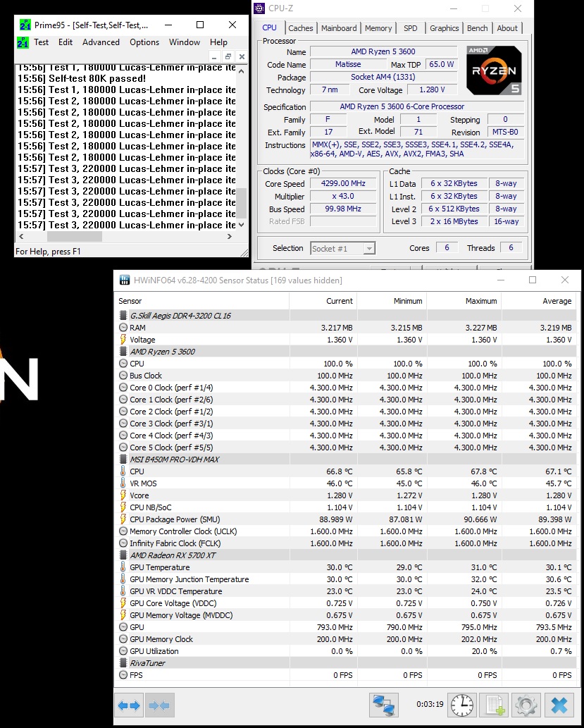Click the Name field AMD Ryzen 5 3600
This screenshot has width=584, height=728.
[x=383, y=51]
